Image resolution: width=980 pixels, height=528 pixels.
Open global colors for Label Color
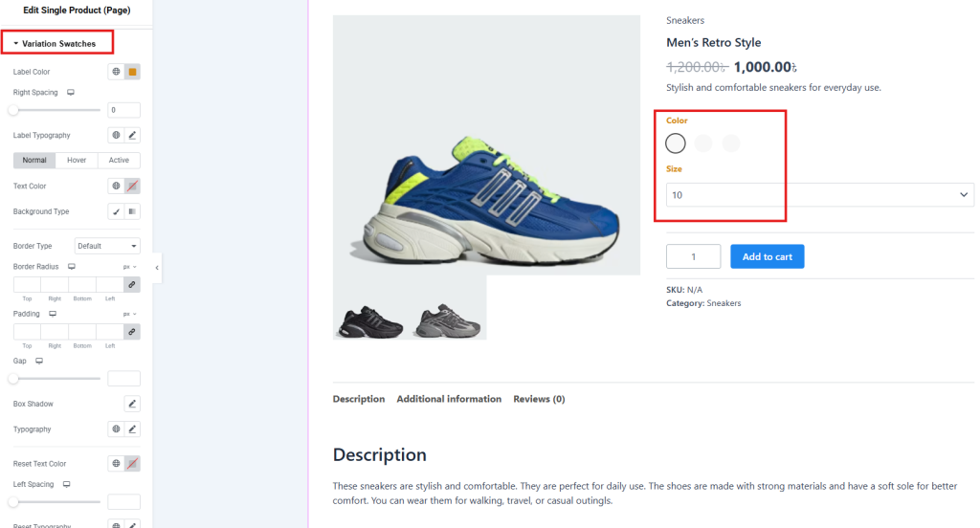(116, 72)
